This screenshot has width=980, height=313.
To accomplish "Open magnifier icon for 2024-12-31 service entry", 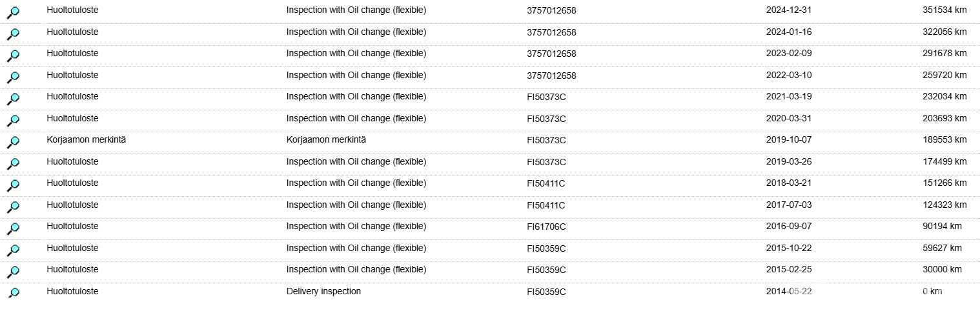I will (x=13, y=13).
